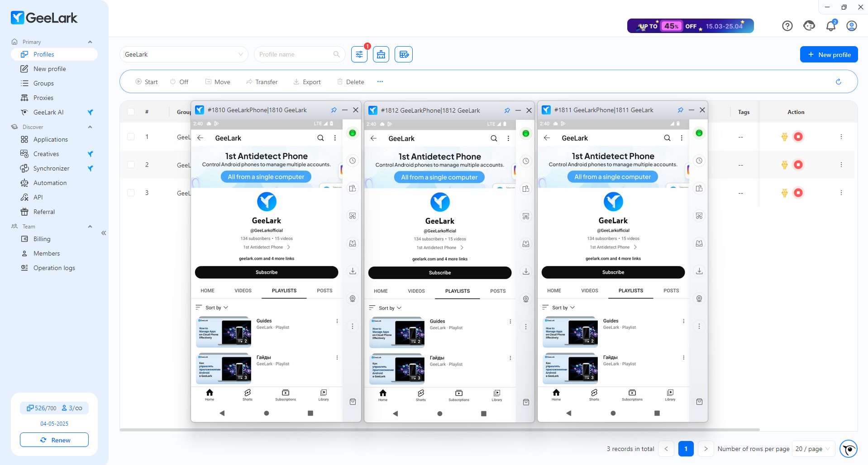The image size is (868, 465).
Task: Refresh the profile list
Action: coord(839,81)
